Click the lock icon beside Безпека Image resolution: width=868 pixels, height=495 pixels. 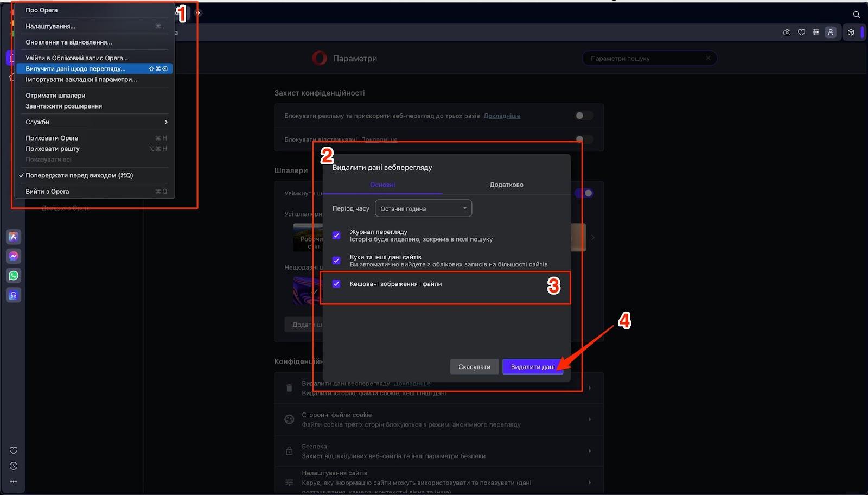[x=289, y=451]
